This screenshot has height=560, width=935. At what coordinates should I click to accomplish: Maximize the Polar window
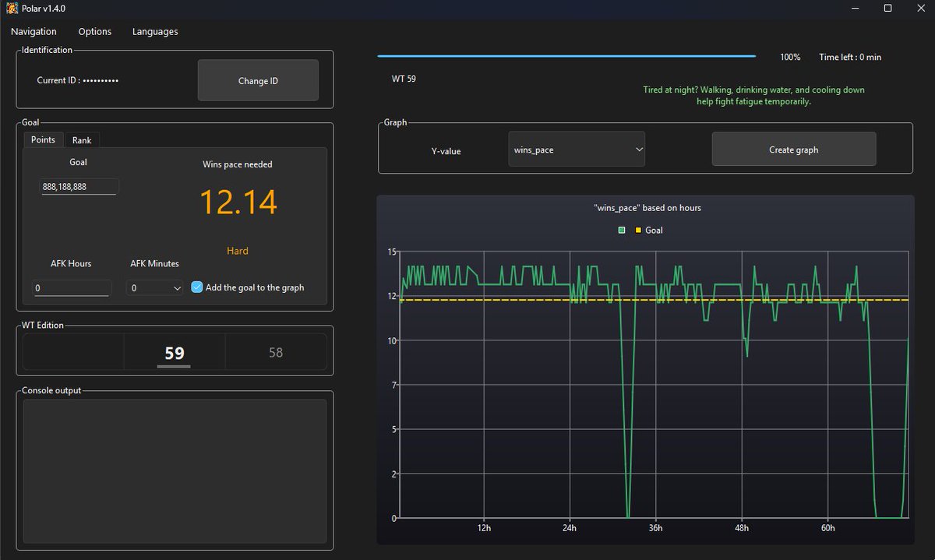[887, 8]
